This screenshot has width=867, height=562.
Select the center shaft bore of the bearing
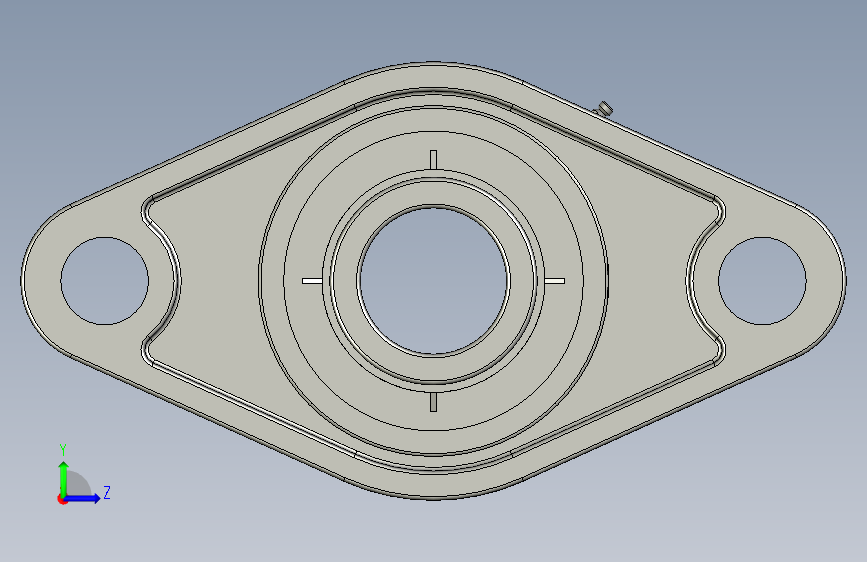(x=434, y=280)
